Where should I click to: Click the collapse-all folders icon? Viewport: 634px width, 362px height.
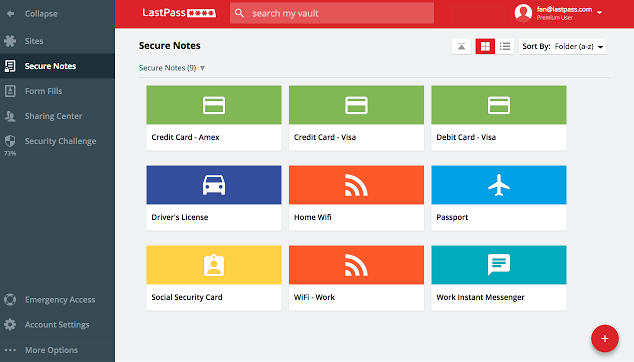coord(461,47)
